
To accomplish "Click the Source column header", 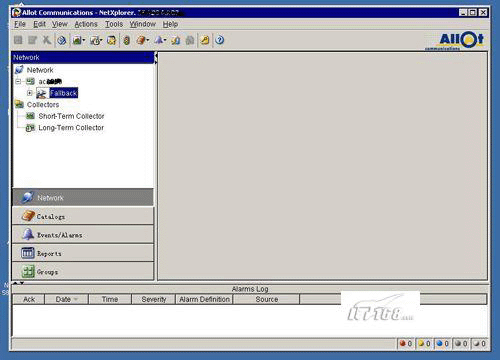I will 267,299.
